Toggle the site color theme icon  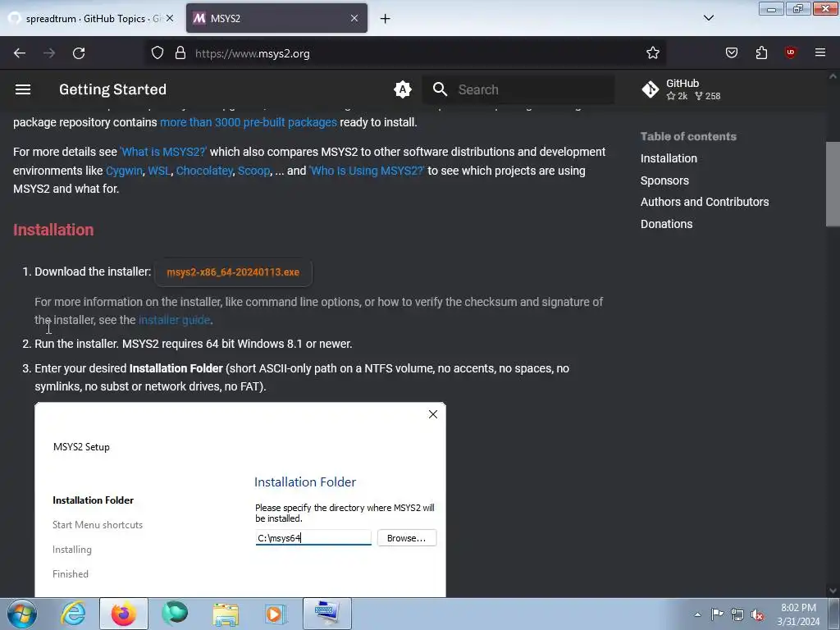click(402, 89)
